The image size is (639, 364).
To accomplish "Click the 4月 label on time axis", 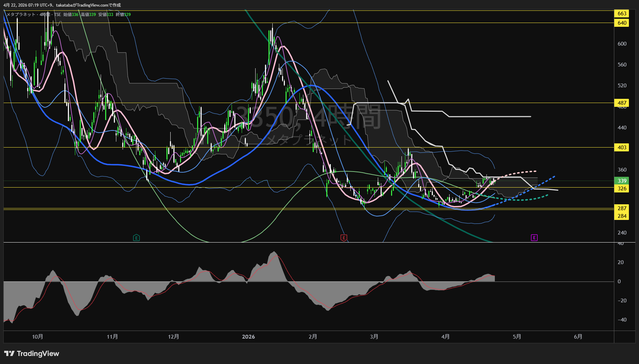I will click(x=445, y=337).
